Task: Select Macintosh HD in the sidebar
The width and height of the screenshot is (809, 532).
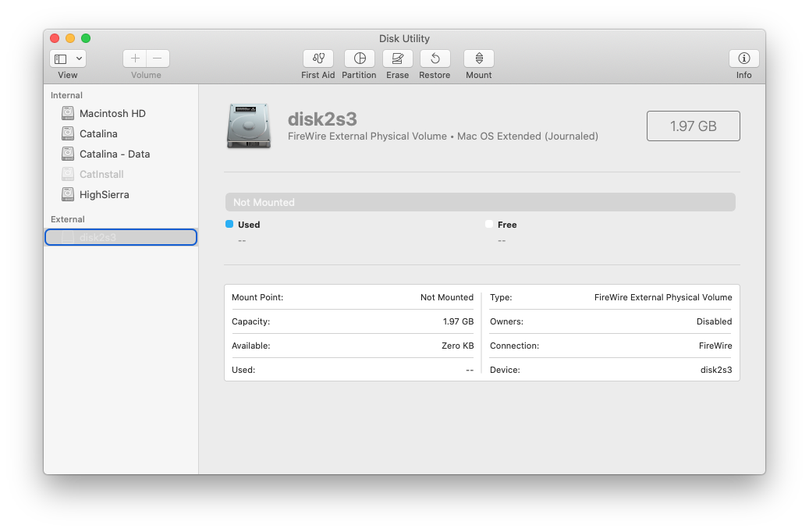Action: 121,114
